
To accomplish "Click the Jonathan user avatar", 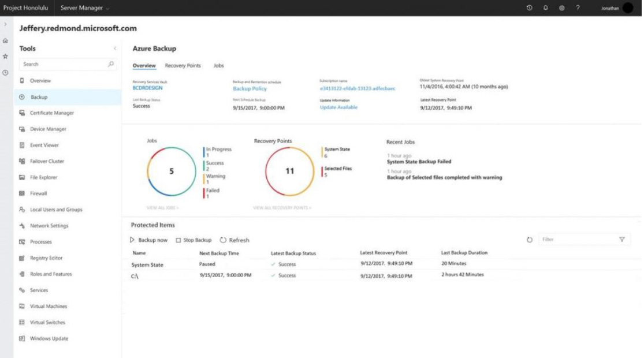I will pyautogui.click(x=628, y=8).
